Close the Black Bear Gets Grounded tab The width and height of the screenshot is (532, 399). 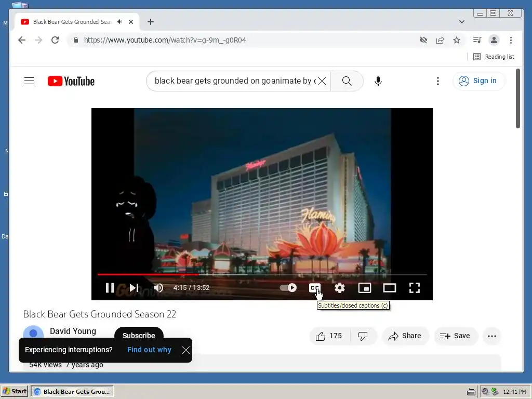point(131,22)
